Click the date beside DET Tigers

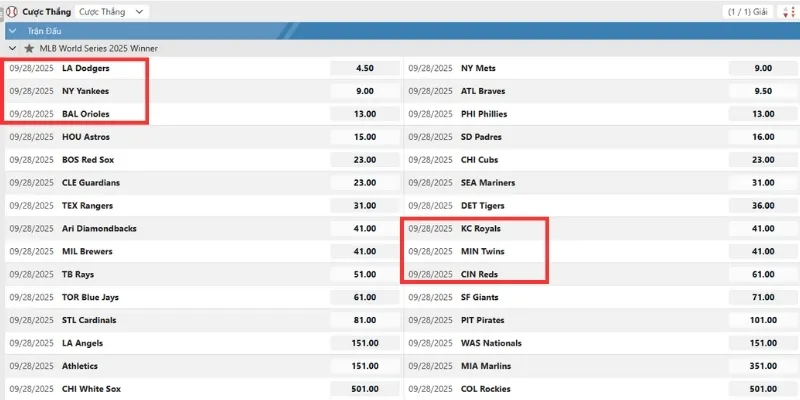[x=431, y=206]
